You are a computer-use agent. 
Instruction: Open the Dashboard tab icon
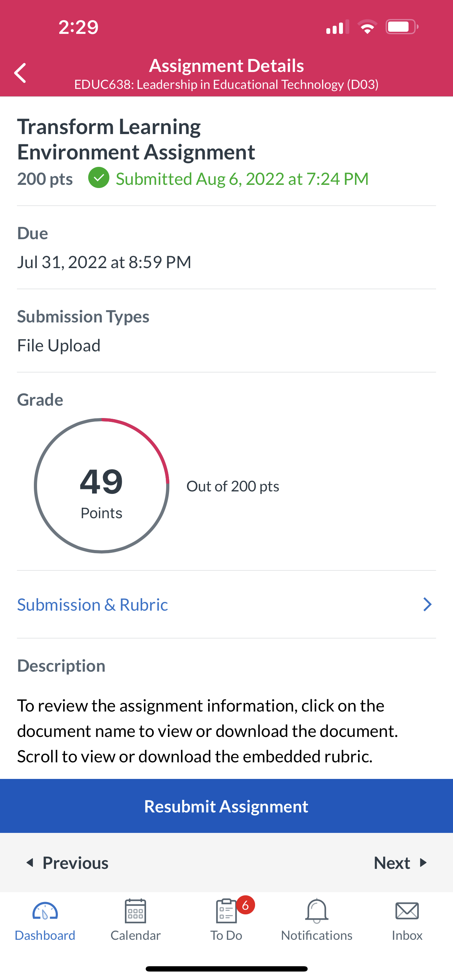[x=45, y=912]
